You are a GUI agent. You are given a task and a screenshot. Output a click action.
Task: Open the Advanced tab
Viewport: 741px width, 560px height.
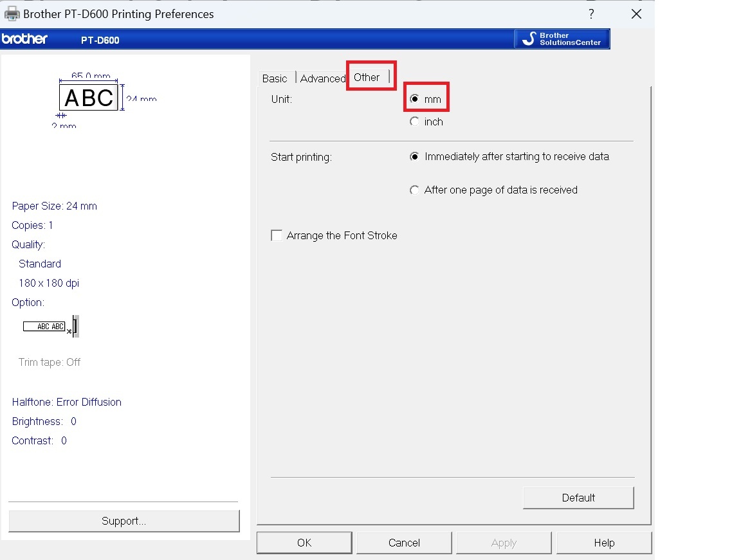pyautogui.click(x=322, y=78)
